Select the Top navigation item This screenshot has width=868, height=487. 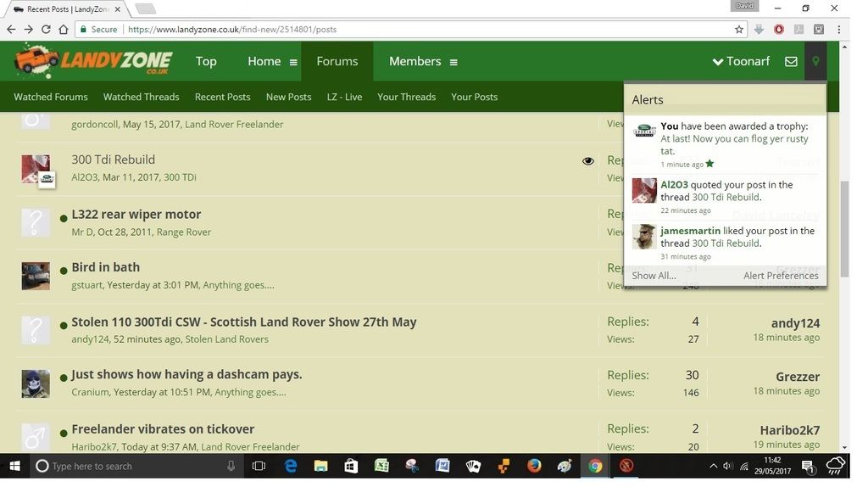tap(206, 61)
